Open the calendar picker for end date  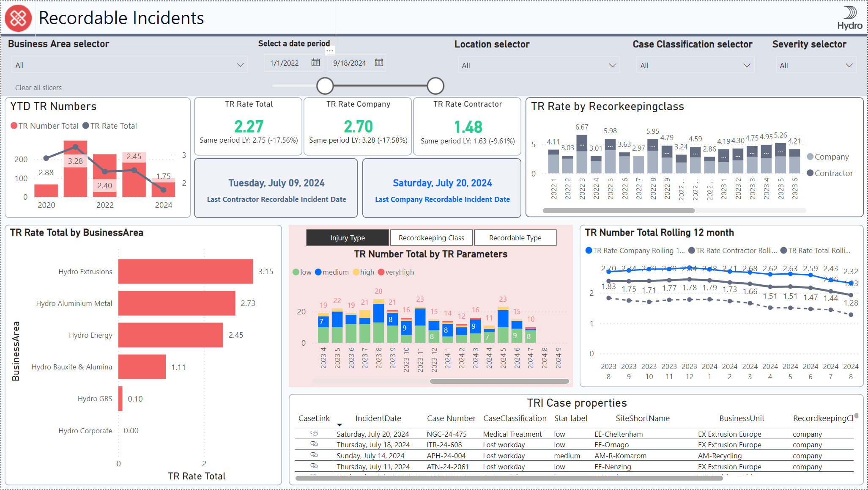point(378,63)
